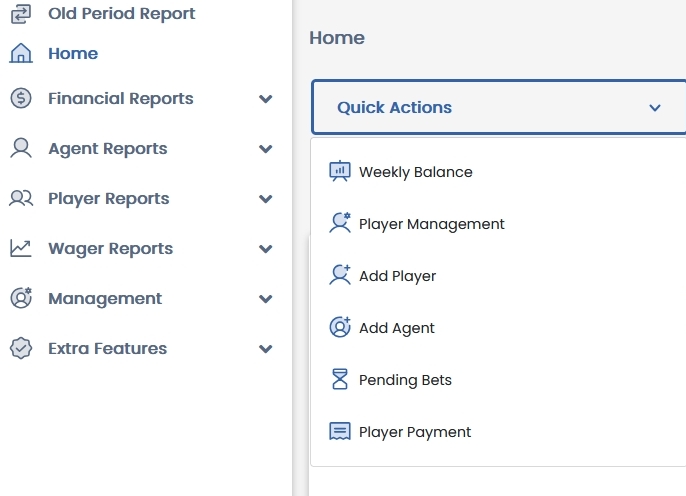Click the Weekly Balance chart icon
The height and width of the screenshot is (496, 686).
(340, 172)
